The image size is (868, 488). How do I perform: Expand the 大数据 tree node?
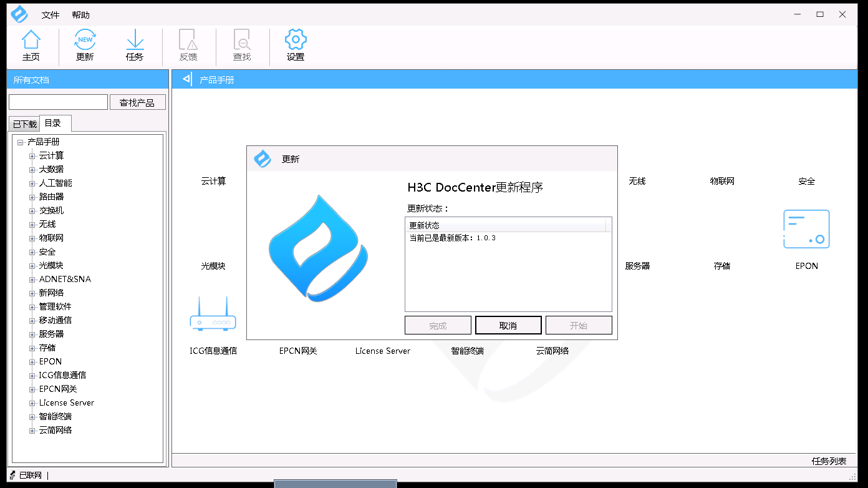point(32,170)
